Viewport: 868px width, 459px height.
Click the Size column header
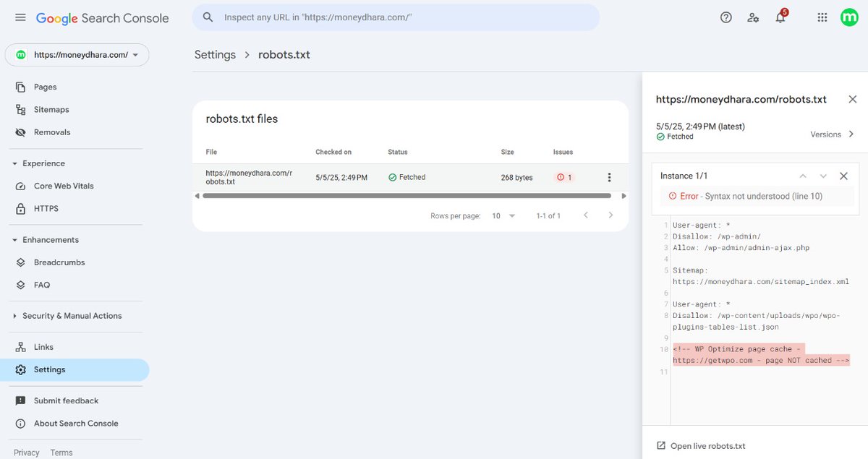point(508,153)
